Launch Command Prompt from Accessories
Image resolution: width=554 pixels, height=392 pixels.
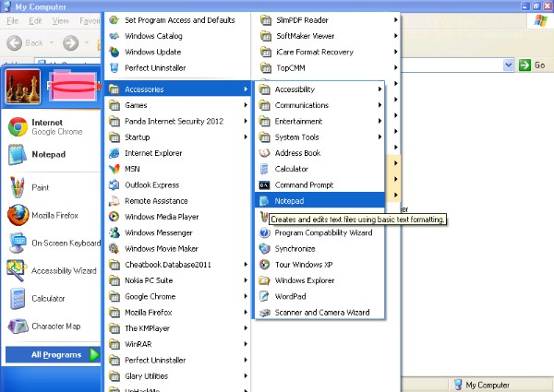pos(319,184)
